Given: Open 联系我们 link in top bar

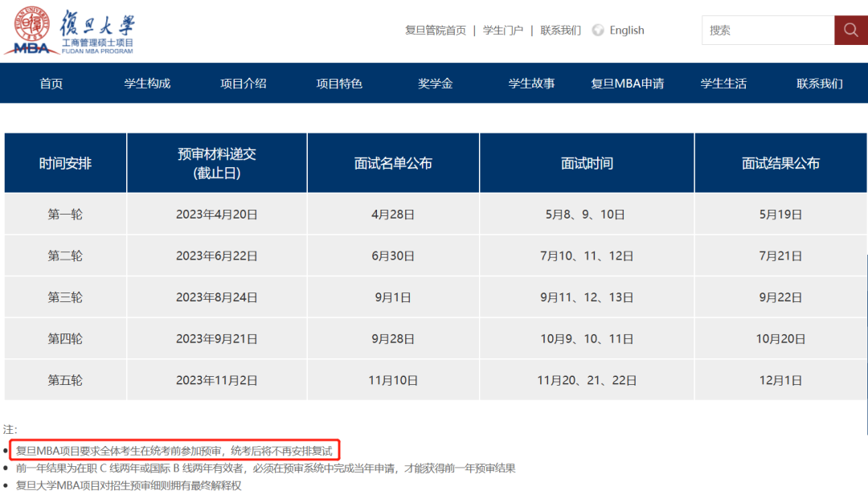Looking at the screenshot, I should 560,31.
